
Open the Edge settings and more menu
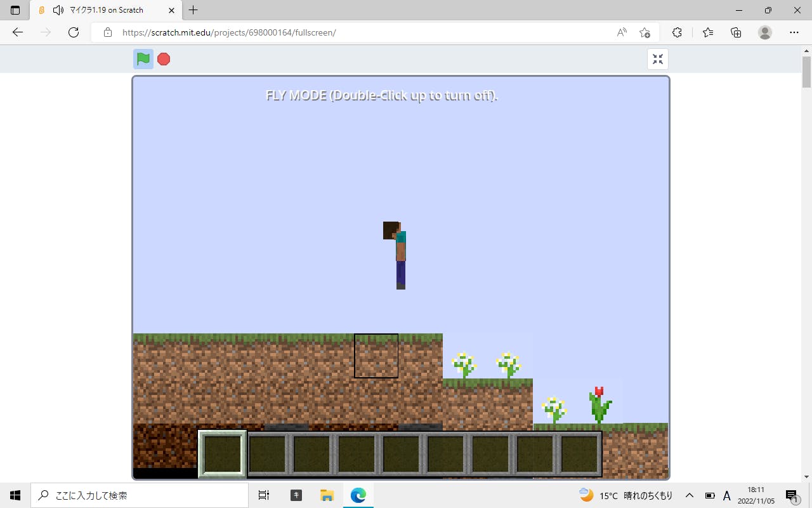[794, 32]
